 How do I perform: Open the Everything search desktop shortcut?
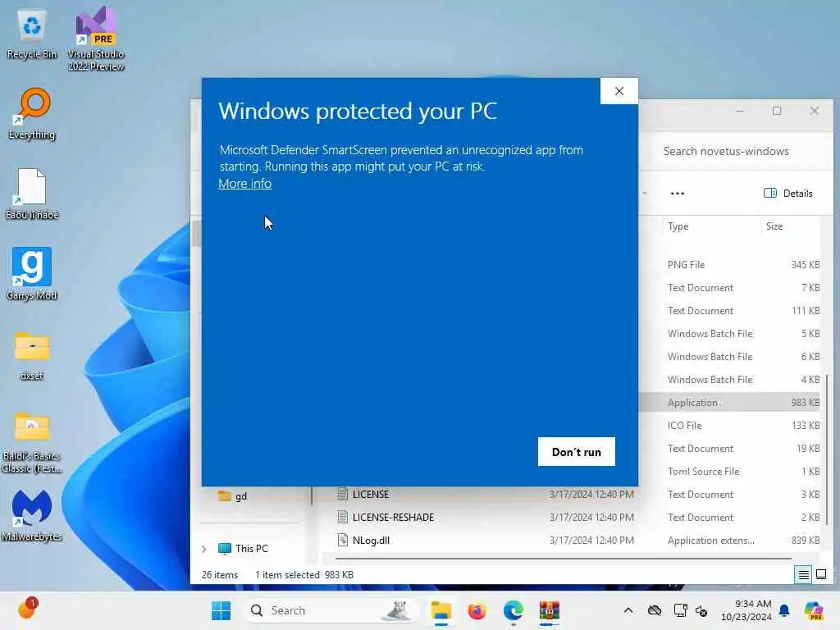point(32,113)
